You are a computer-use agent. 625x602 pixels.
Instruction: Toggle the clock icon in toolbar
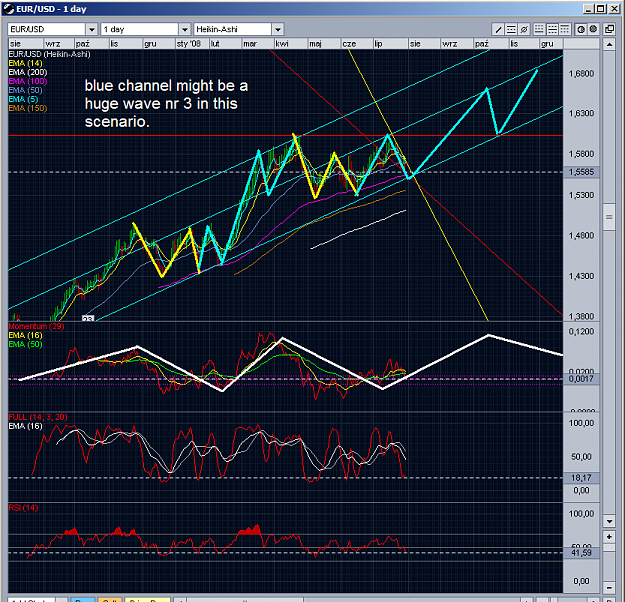tap(581, 29)
